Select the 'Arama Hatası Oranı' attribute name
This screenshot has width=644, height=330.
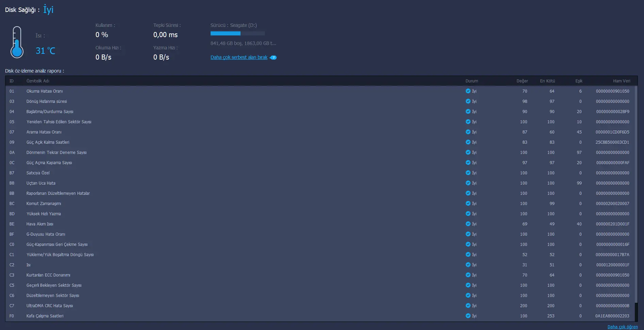pyautogui.click(x=44, y=132)
